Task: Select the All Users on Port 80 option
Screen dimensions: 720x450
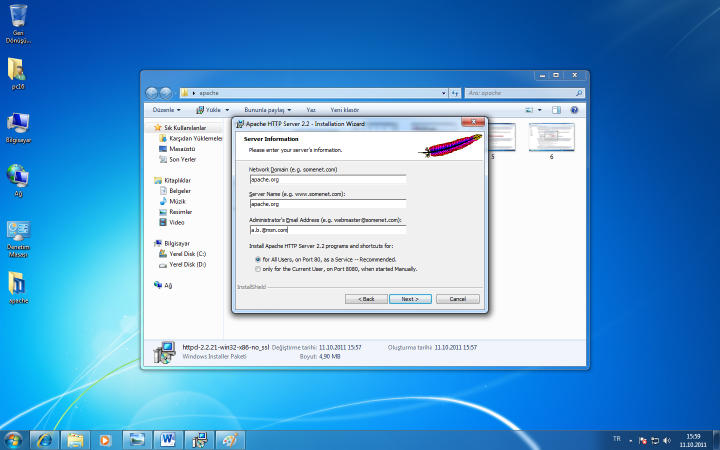Action: [x=257, y=259]
